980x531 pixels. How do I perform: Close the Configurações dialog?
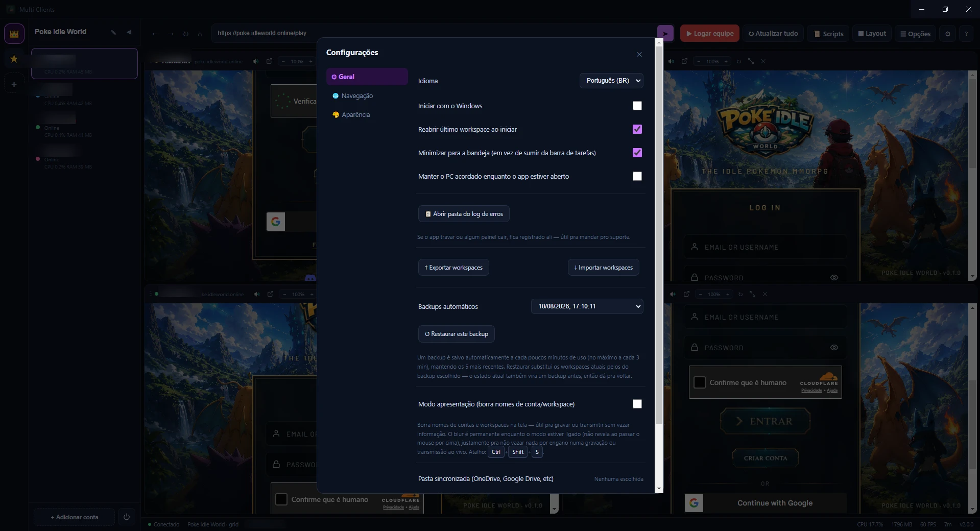tap(639, 55)
